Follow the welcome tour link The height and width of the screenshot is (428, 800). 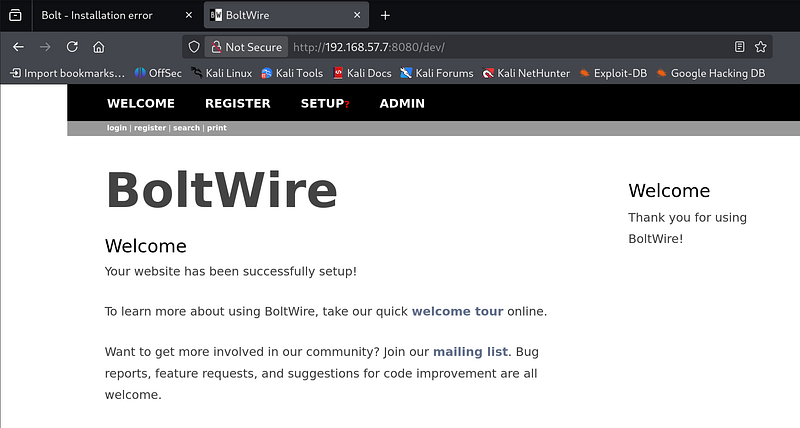click(457, 311)
